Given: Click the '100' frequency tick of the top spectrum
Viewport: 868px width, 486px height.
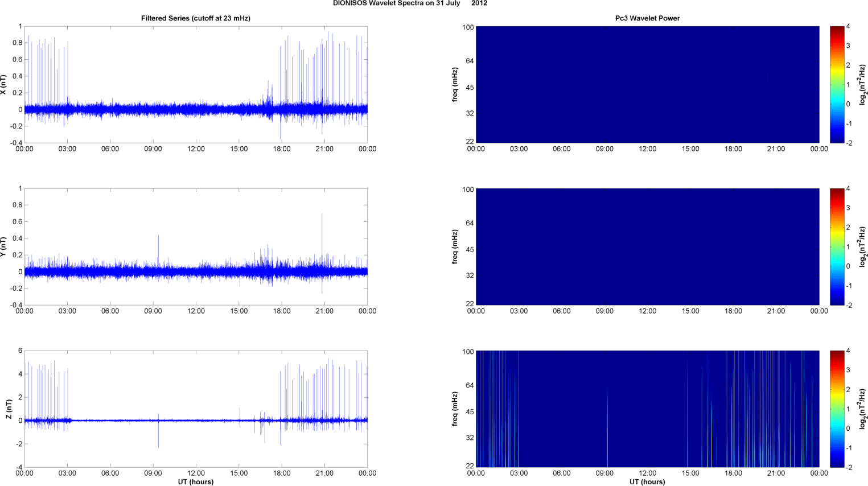Looking at the screenshot, I should coord(468,27).
